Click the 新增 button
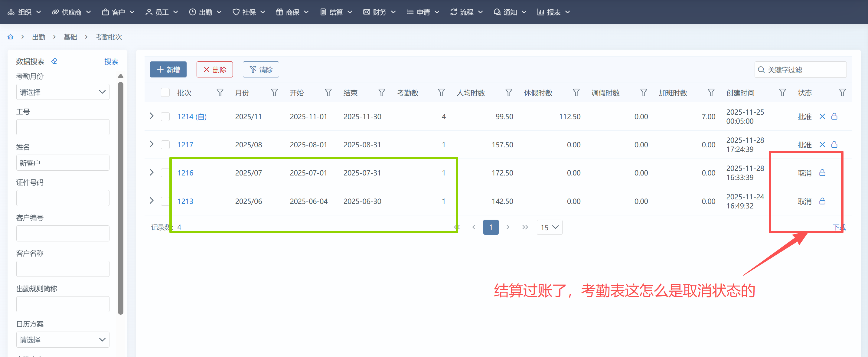The image size is (868, 357). [x=168, y=70]
